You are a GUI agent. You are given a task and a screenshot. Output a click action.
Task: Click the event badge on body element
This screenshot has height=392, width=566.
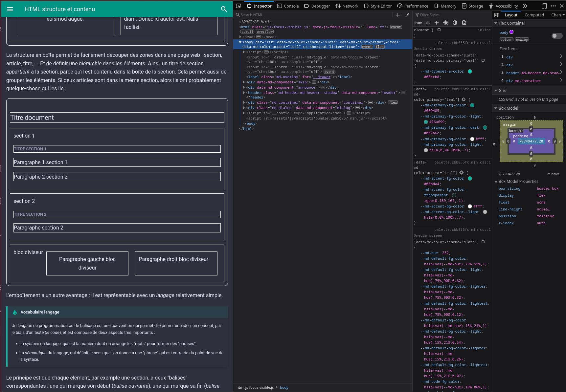pos(367,47)
